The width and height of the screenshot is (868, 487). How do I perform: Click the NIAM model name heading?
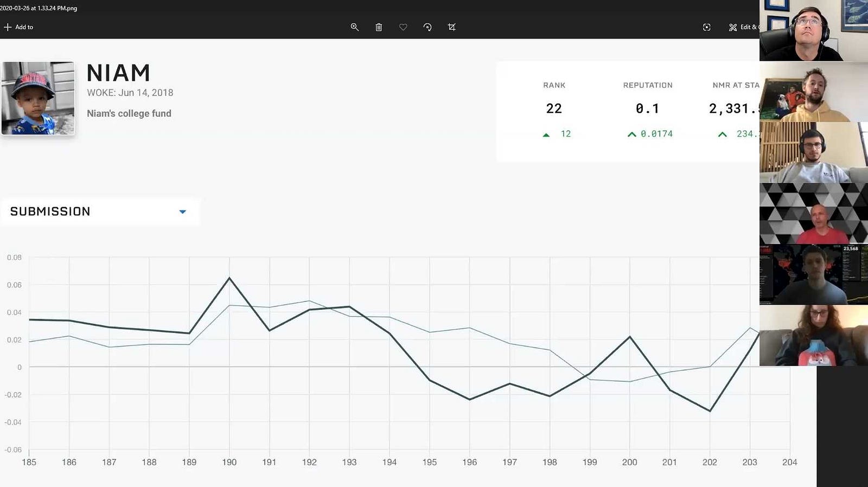[118, 73]
